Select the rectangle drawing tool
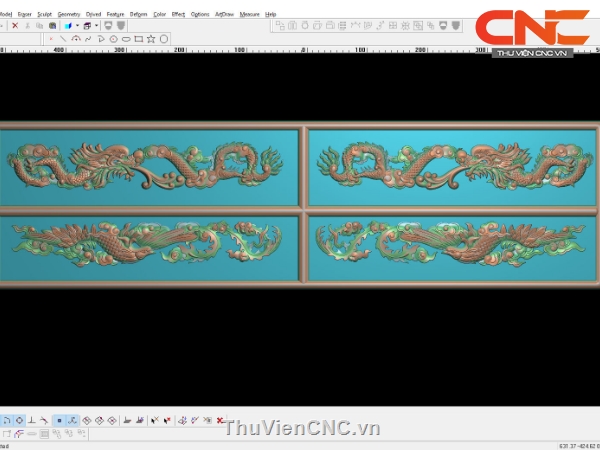Viewport: 600px width, 450px height. point(138,38)
